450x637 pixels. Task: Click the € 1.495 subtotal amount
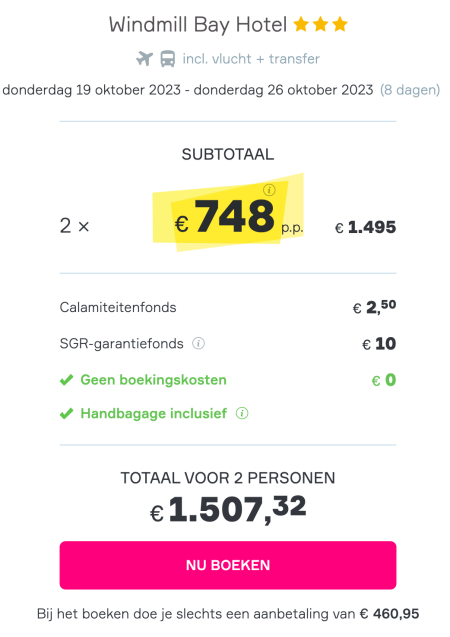(366, 228)
